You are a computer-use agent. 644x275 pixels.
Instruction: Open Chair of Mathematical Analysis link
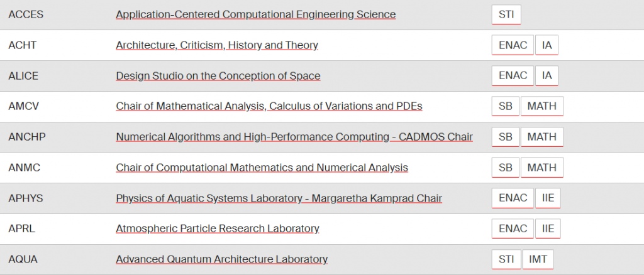269,106
